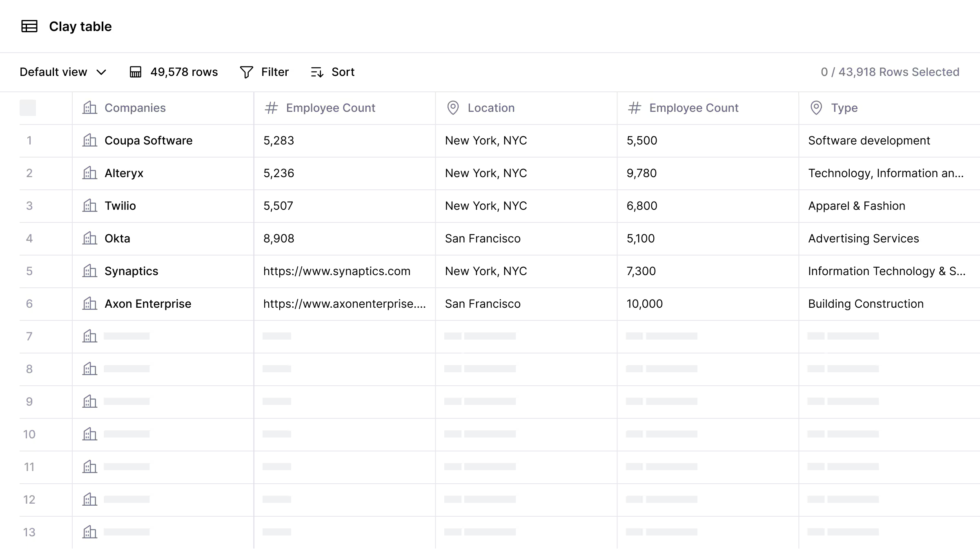Click the Coupa Software company cell
The width and height of the screenshot is (980, 551).
148,141
